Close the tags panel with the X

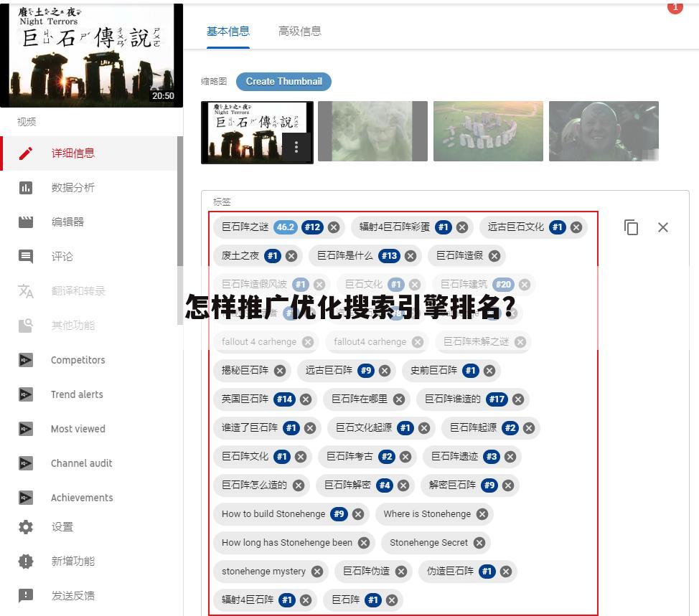pos(662,227)
